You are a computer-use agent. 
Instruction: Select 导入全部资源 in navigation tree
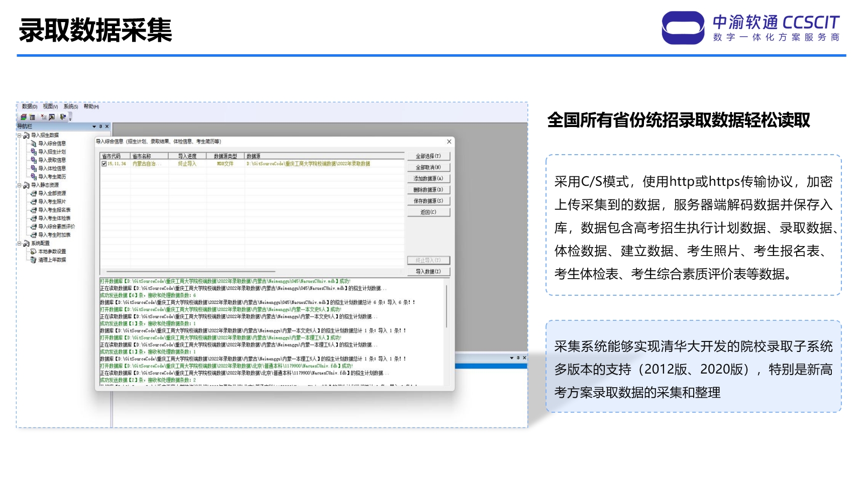click(52, 193)
